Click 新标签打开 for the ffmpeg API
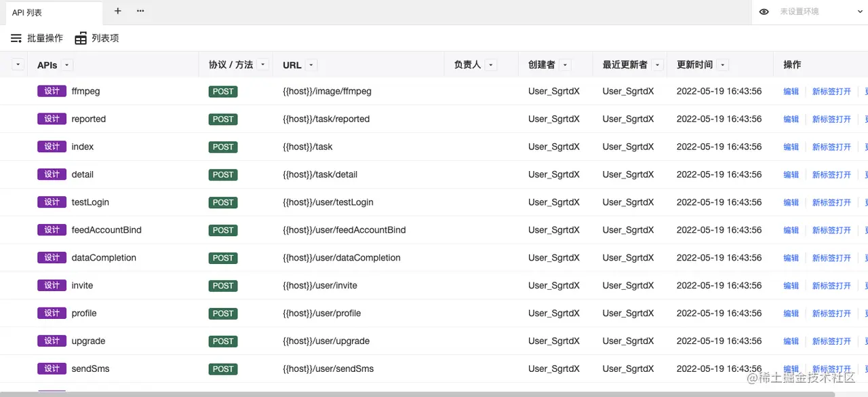Screen dimensions: 868x397 click(x=831, y=92)
